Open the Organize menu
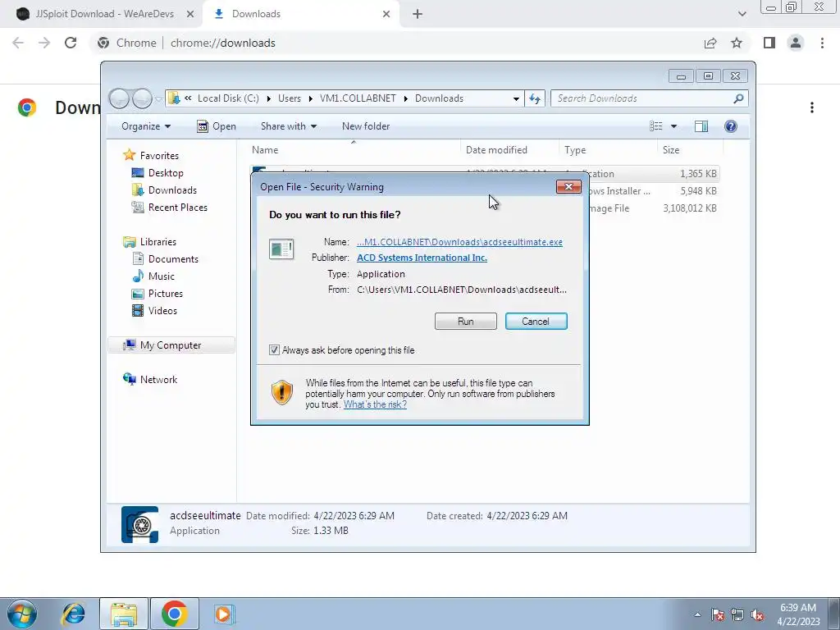This screenshot has height=630, width=840. click(146, 126)
